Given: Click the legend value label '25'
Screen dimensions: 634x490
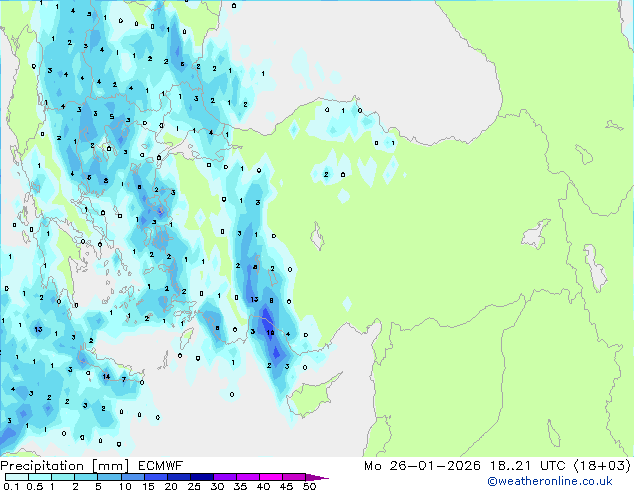Looking at the screenshot, I should coord(194,486).
